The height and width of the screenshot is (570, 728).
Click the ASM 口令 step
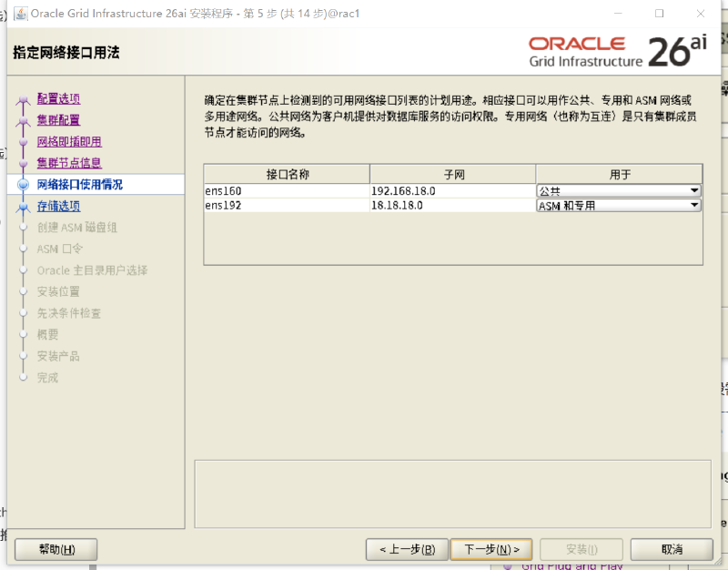[60, 249]
